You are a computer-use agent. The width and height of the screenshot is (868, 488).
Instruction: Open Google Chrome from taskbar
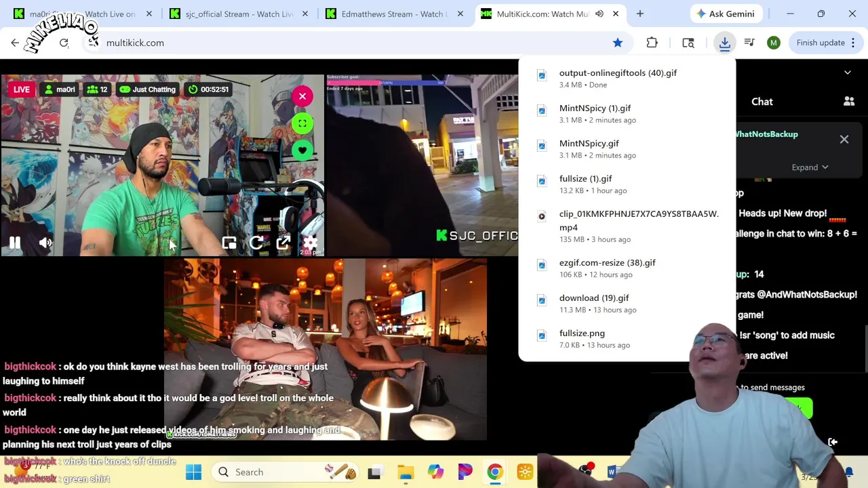click(x=495, y=472)
